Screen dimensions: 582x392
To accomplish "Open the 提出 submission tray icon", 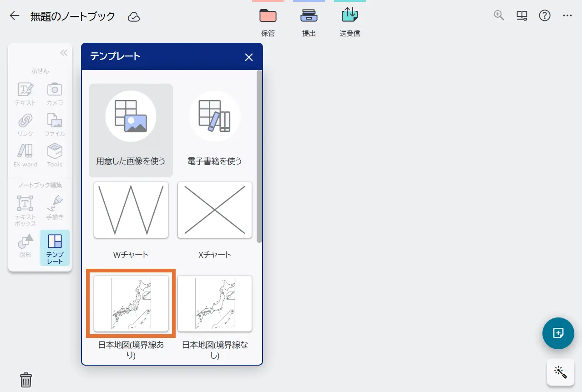I will point(309,15).
